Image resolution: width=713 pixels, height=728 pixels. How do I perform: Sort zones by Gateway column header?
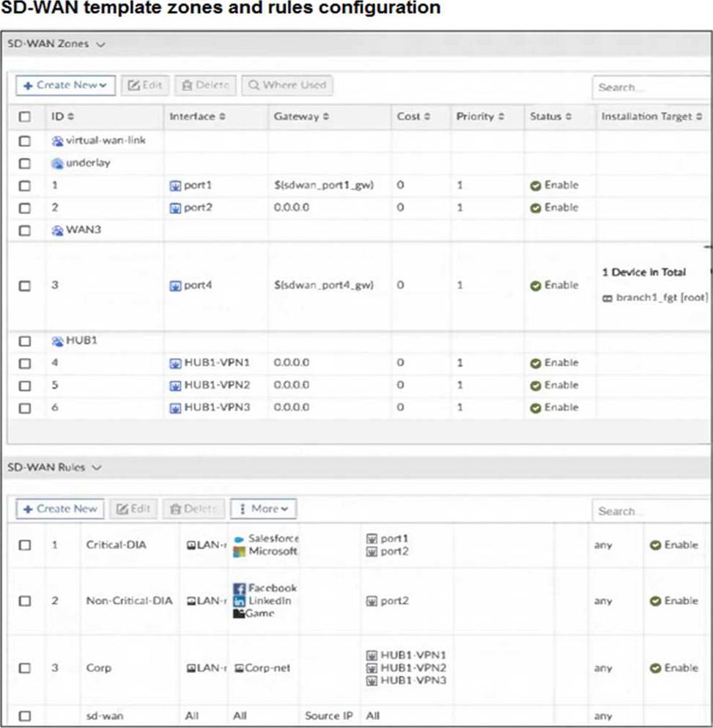(301, 117)
